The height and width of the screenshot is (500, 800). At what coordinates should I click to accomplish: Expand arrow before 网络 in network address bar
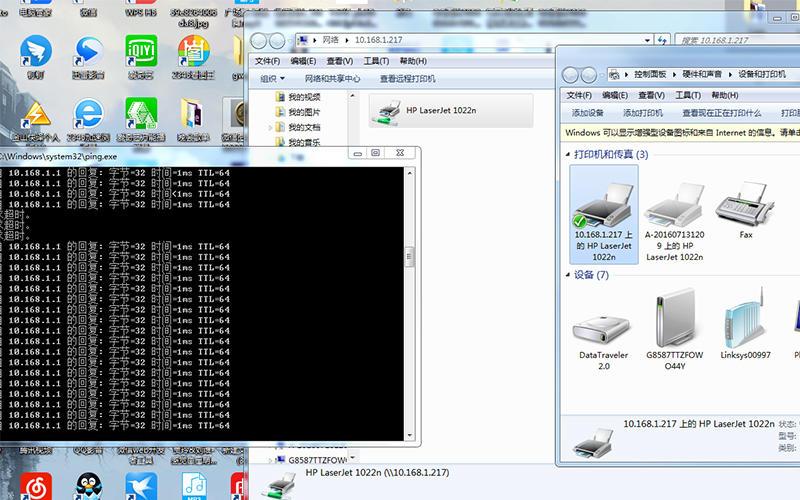[315, 40]
